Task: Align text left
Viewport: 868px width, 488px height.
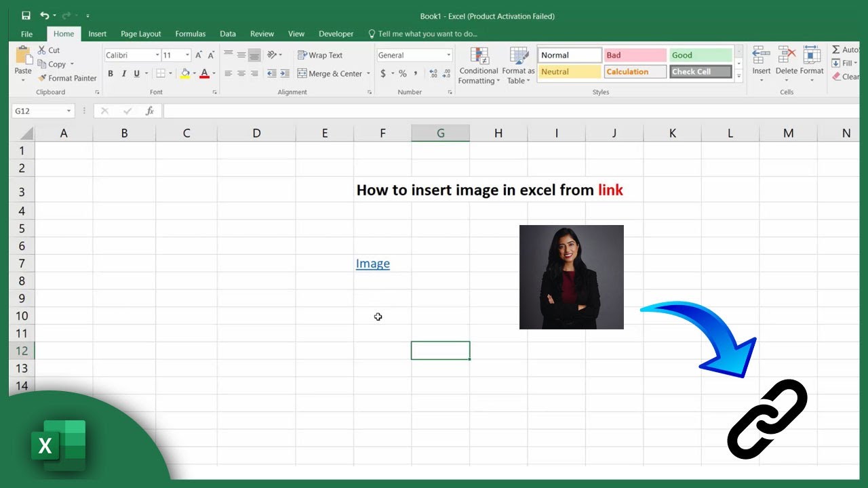Action: click(x=229, y=73)
